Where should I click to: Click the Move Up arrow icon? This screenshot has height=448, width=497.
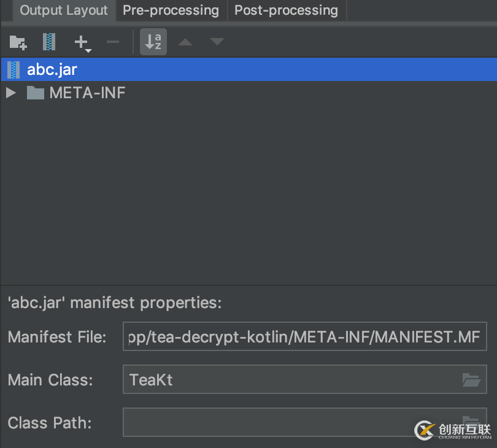185,42
